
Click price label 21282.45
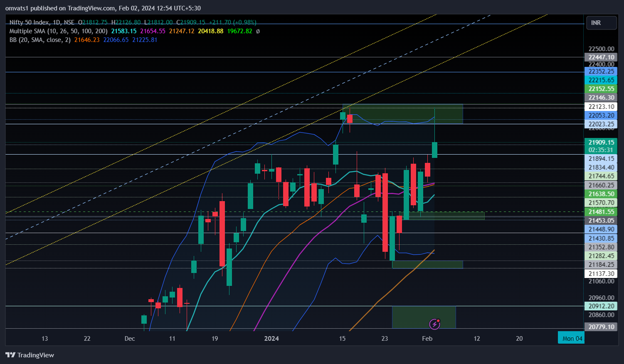coord(601,256)
